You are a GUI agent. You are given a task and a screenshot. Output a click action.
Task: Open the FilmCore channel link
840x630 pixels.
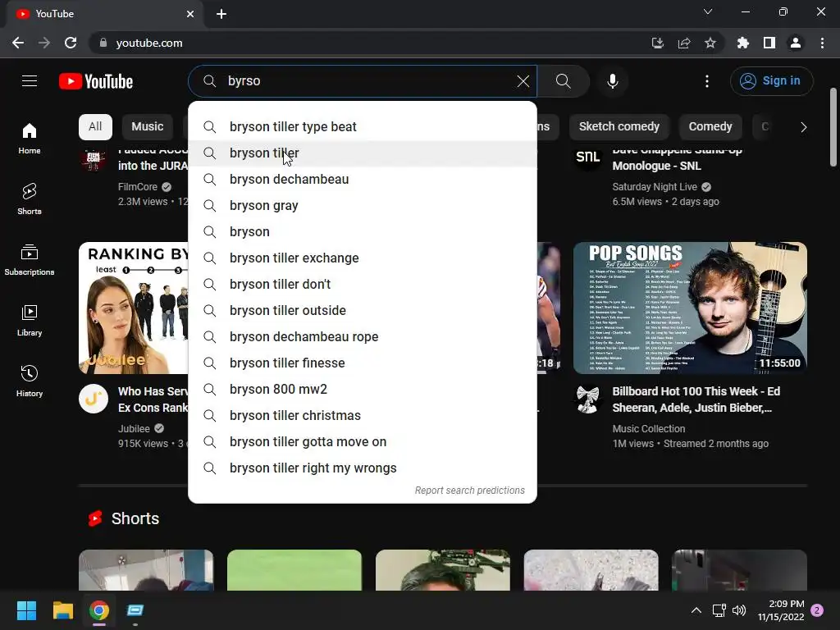point(138,187)
